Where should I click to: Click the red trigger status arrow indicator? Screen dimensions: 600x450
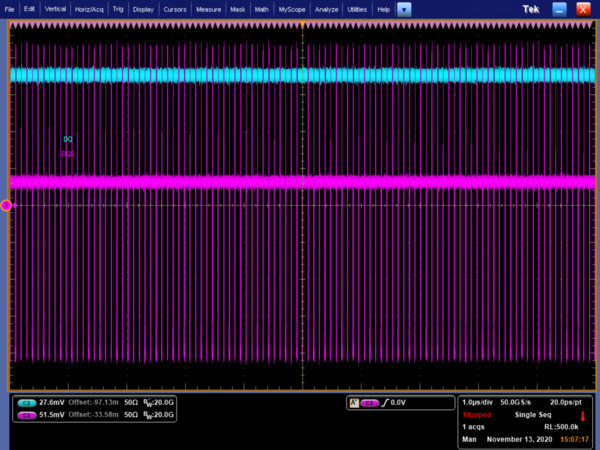pos(583,415)
